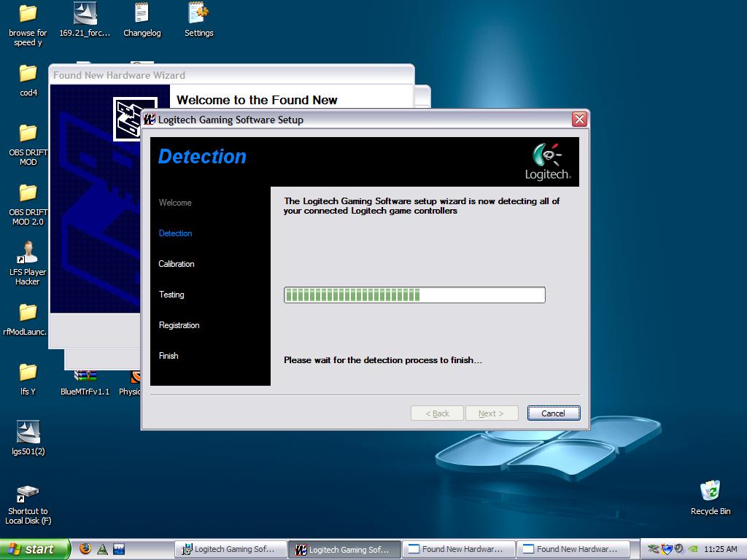
Task: Launch Firefox from the quick launch bar
Action: [85, 548]
